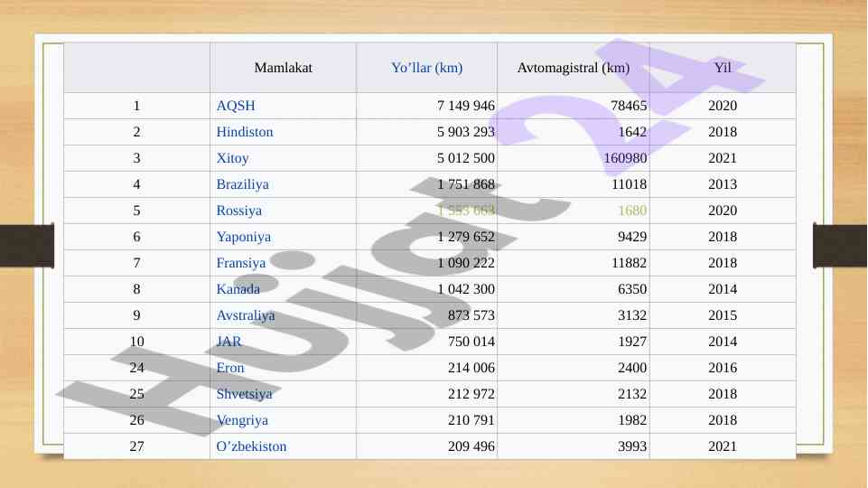Select the Avstraliya link
868x488 pixels.
click(x=246, y=315)
